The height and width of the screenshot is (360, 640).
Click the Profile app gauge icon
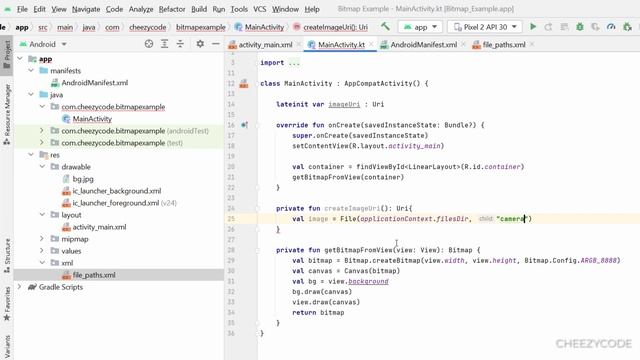click(x=611, y=27)
